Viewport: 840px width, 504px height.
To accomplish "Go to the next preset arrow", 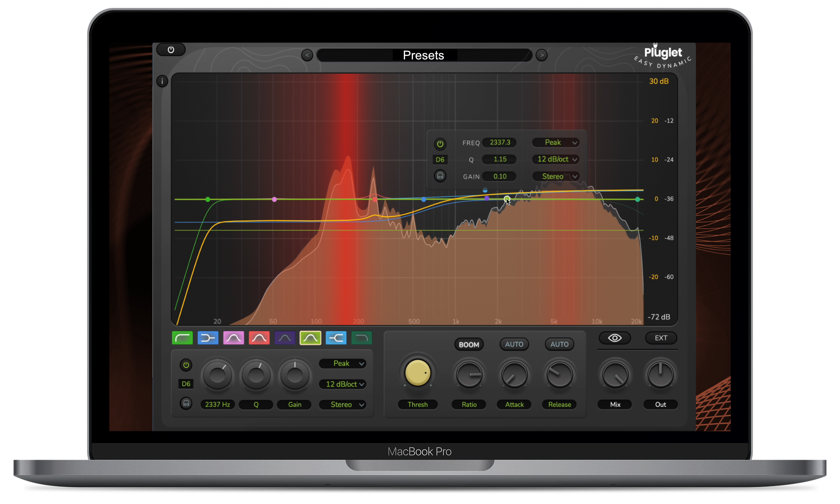I will click(x=542, y=55).
